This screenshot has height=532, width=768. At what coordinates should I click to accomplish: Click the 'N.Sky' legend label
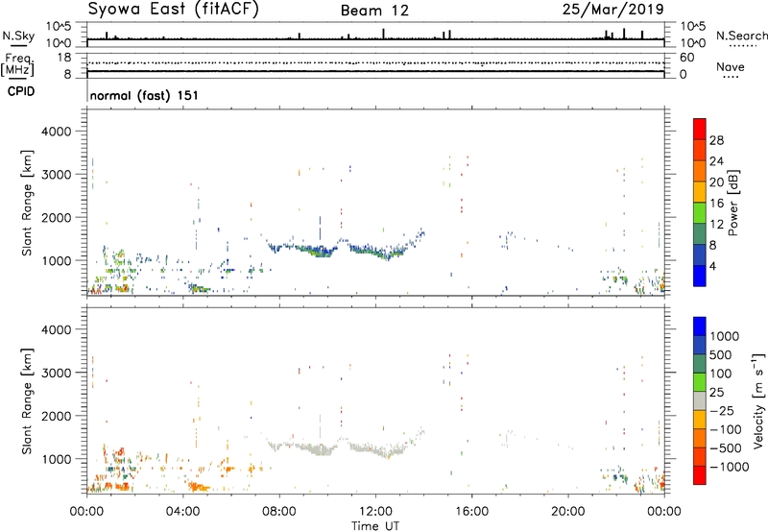[18, 36]
